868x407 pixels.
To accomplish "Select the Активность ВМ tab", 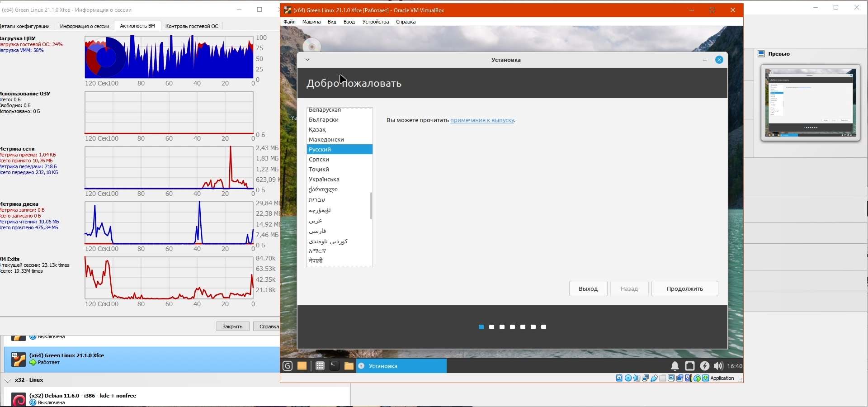I will click(137, 26).
